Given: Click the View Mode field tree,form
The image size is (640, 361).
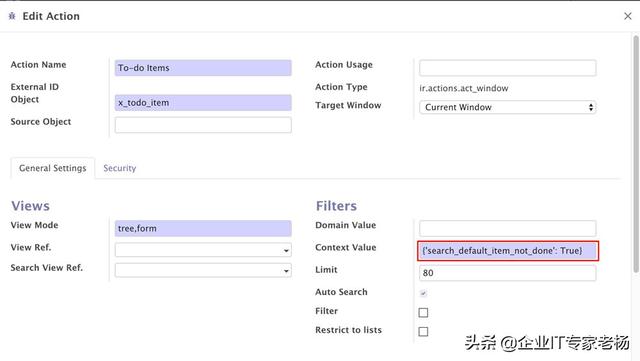Looking at the screenshot, I should [x=203, y=228].
